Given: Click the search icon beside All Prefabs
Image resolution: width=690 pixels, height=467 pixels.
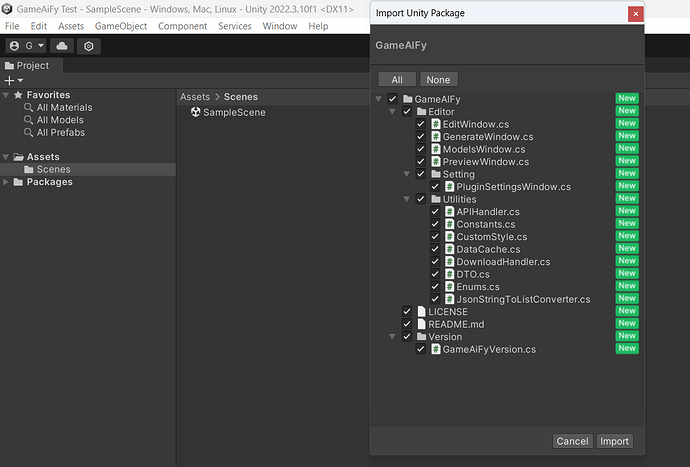Looking at the screenshot, I should [x=29, y=132].
